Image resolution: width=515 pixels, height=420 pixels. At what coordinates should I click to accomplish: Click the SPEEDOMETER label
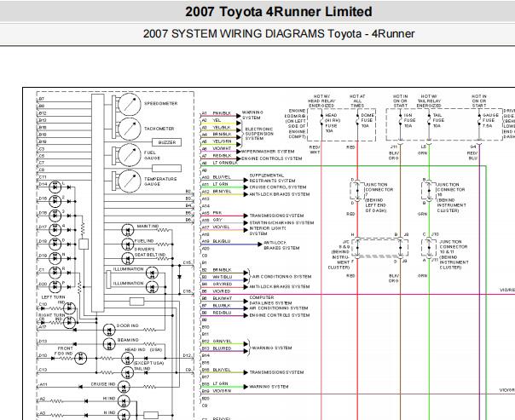point(161,103)
